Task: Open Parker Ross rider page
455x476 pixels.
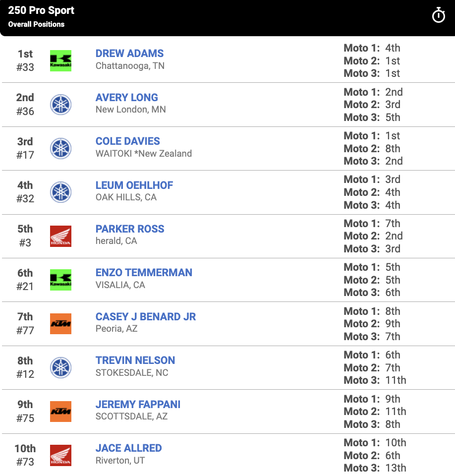Action: click(130, 229)
